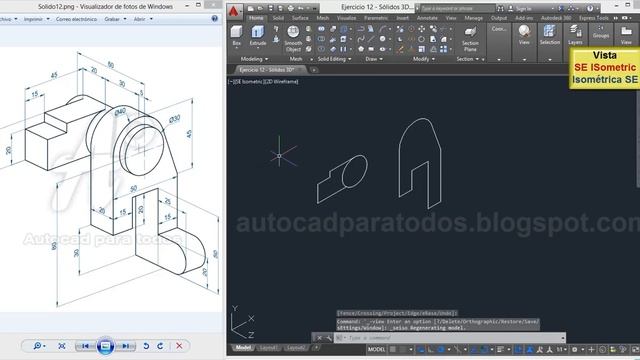The height and width of the screenshot is (360, 640).
Task: Toggle the grid display in status bar
Action: [x=393, y=349]
